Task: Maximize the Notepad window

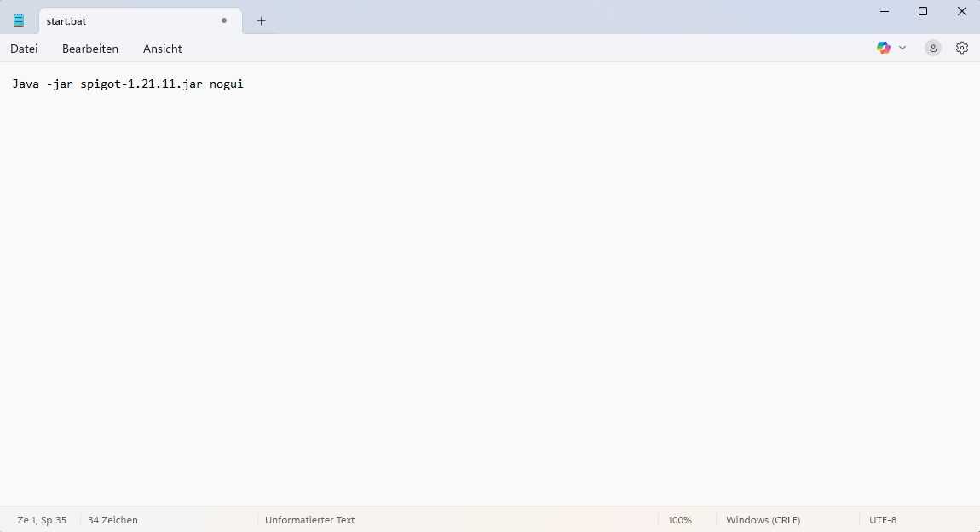Action: (922, 11)
